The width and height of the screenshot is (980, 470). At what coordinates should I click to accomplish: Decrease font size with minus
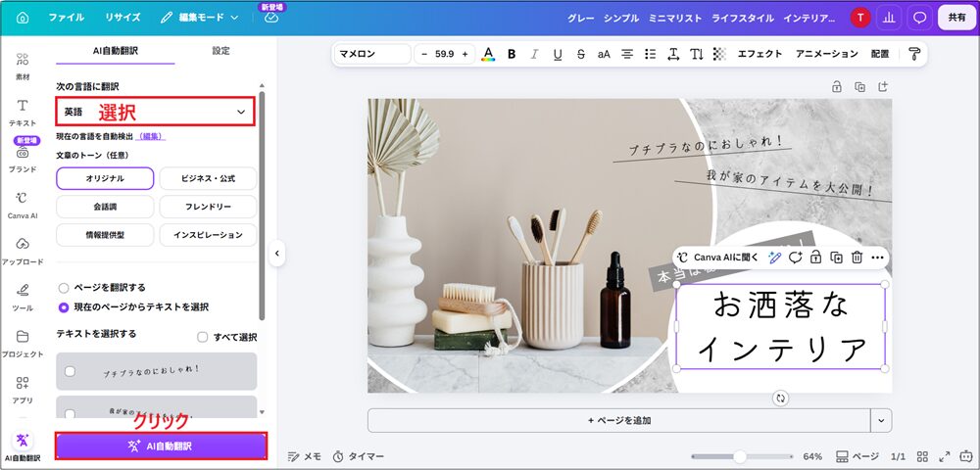tap(424, 54)
